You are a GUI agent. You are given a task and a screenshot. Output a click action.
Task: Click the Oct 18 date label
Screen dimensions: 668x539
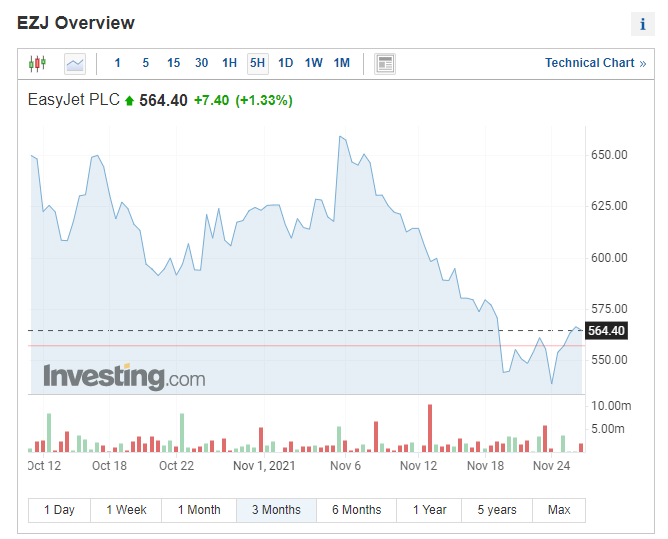[109, 466]
